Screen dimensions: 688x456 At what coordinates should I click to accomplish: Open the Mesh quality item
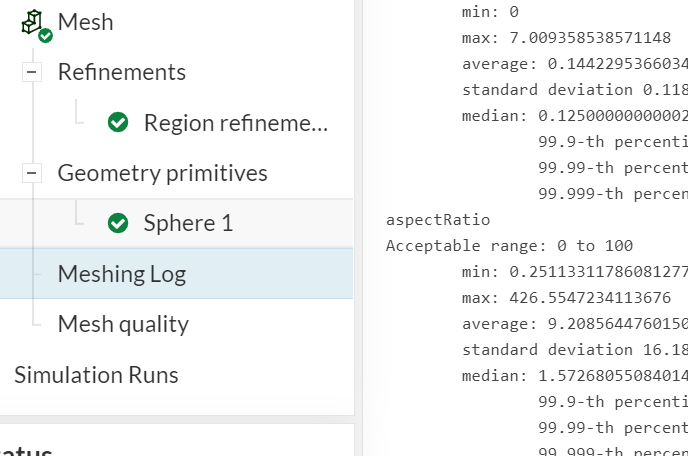coord(123,324)
